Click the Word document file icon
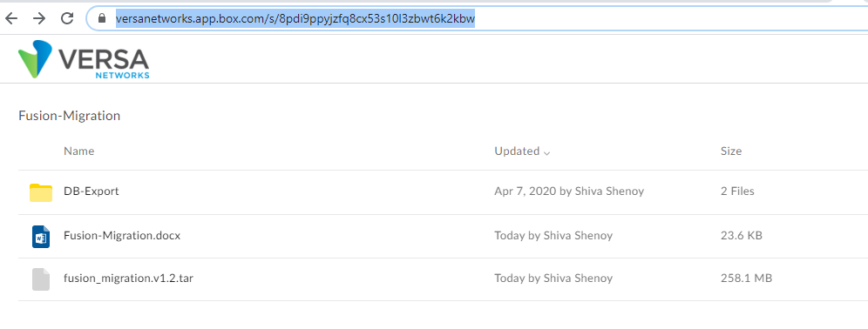 click(41, 236)
